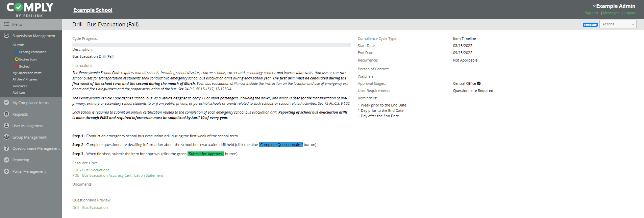Open the Reporting section

[x=21, y=160]
